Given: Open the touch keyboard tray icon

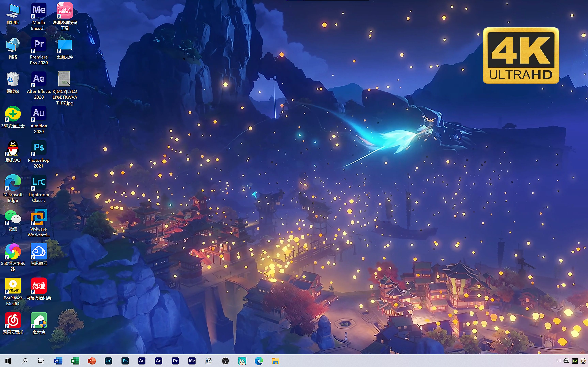Looking at the screenshot, I should [x=566, y=361].
